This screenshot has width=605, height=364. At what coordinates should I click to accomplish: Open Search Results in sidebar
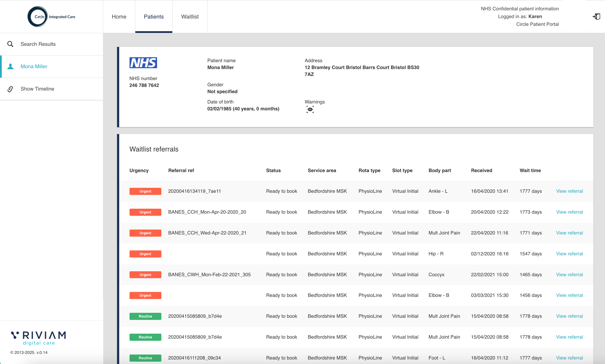(38, 44)
